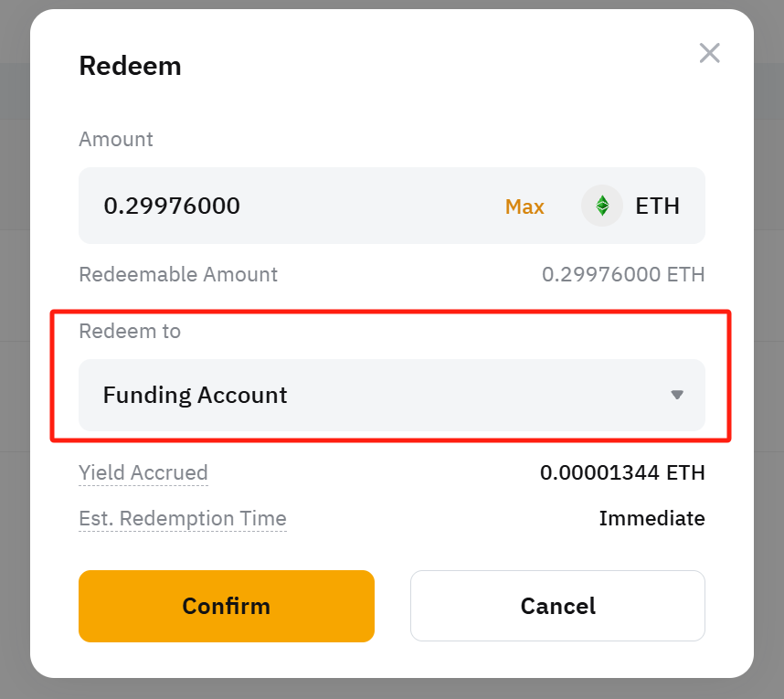The image size is (784, 699).
Task: Click the Redeem to label
Action: pyautogui.click(x=130, y=331)
